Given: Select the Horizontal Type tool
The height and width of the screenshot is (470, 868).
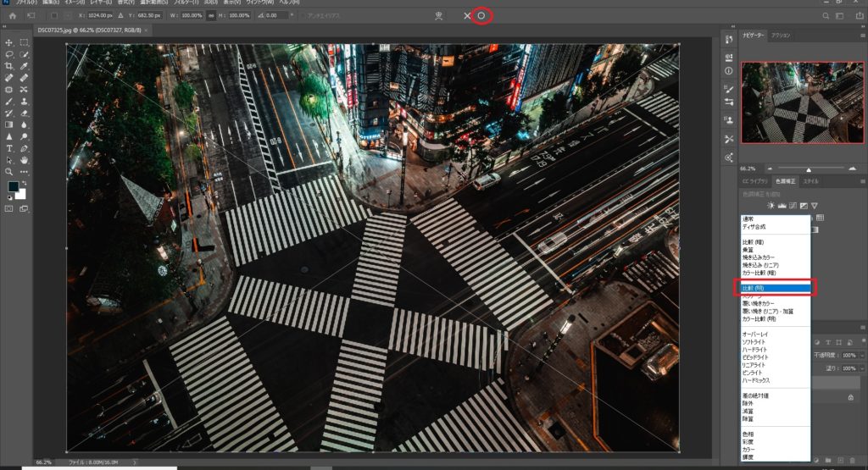Looking at the screenshot, I should click(8, 147).
